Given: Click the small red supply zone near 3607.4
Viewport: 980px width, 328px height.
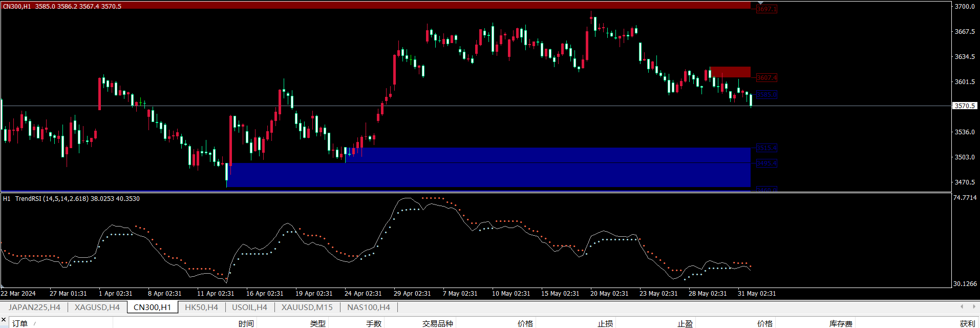Looking at the screenshot, I should click(731, 72).
